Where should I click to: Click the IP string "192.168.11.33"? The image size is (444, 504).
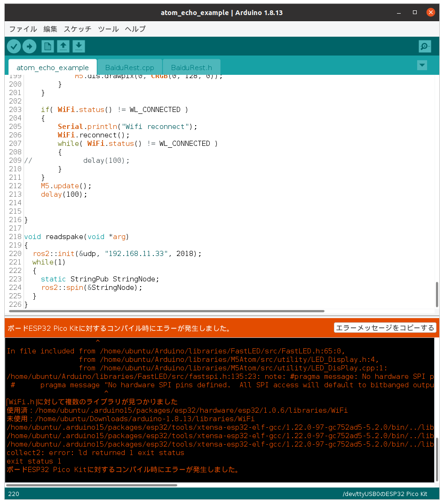pyautogui.click(x=136, y=254)
